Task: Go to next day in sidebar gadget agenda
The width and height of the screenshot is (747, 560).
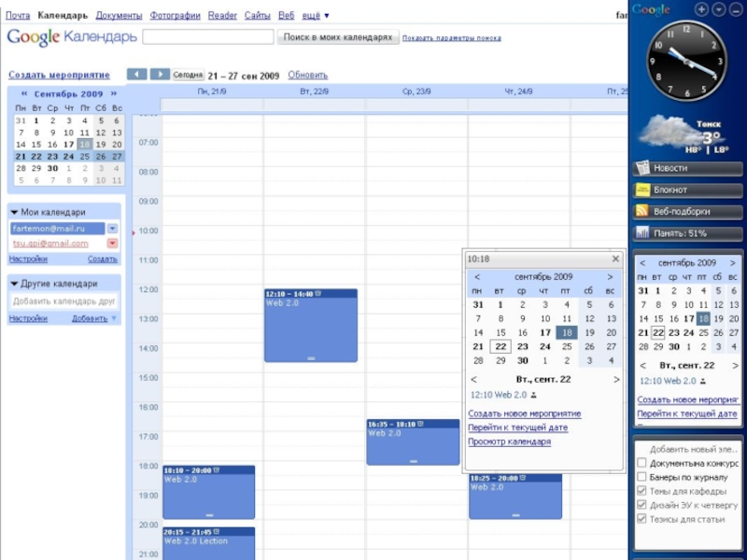Action: tap(735, 366)
